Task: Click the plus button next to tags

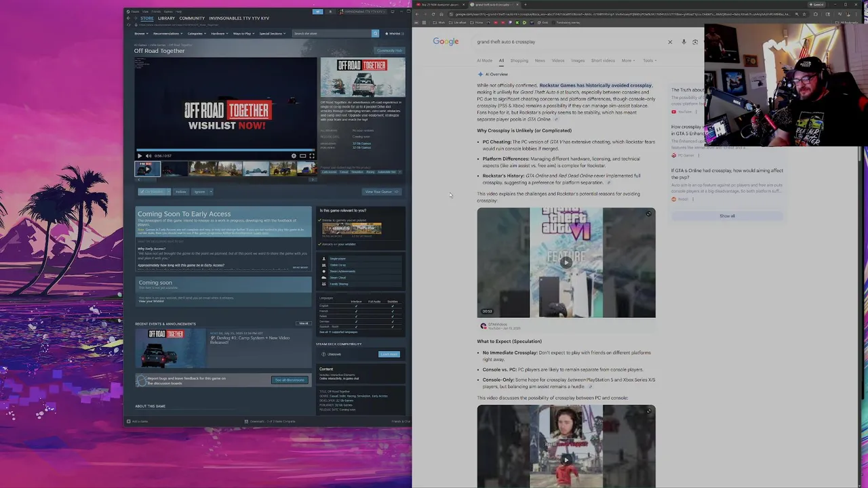Action: 400,172
